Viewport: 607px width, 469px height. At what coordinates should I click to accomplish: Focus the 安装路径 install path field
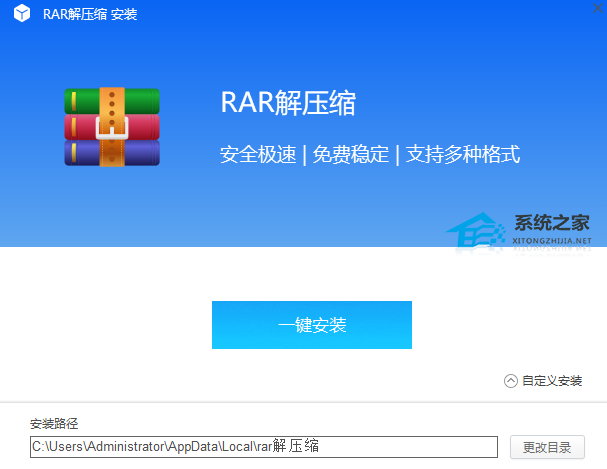point(264,447)
